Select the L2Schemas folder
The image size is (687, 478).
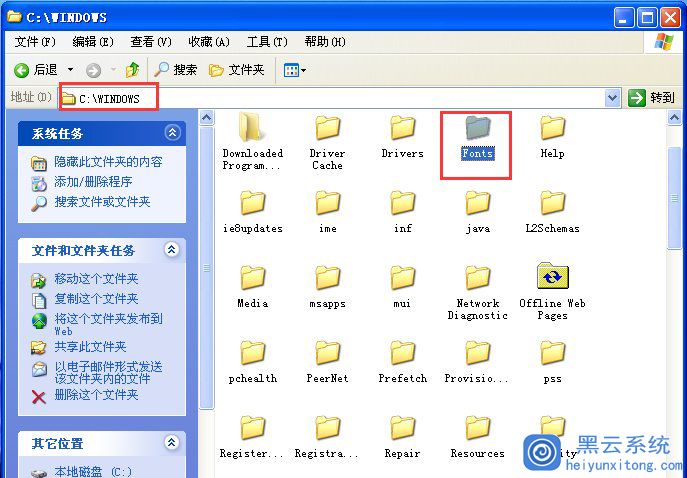tap(552, 212)
